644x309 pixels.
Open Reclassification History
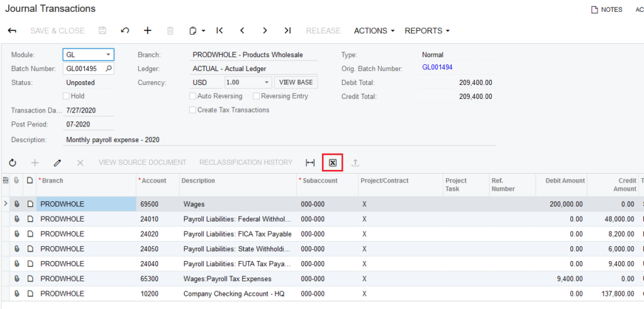[x=246, y=163]
